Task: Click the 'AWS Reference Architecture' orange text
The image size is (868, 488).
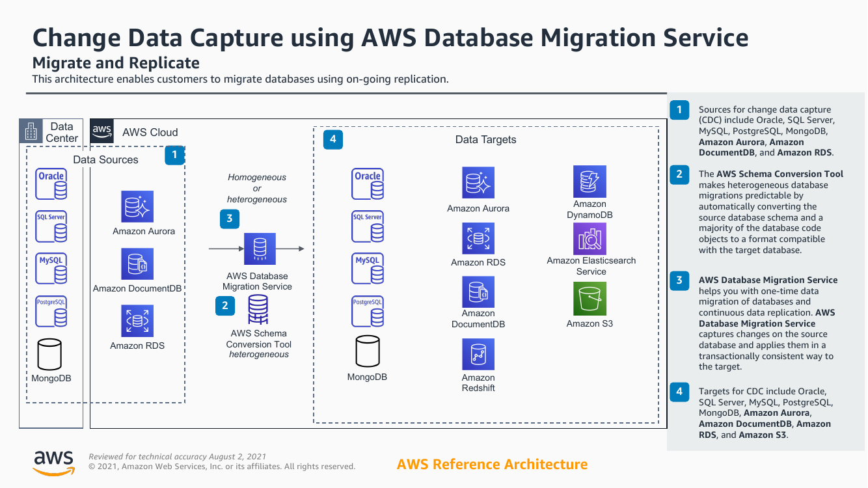Action: coord(492,465)
